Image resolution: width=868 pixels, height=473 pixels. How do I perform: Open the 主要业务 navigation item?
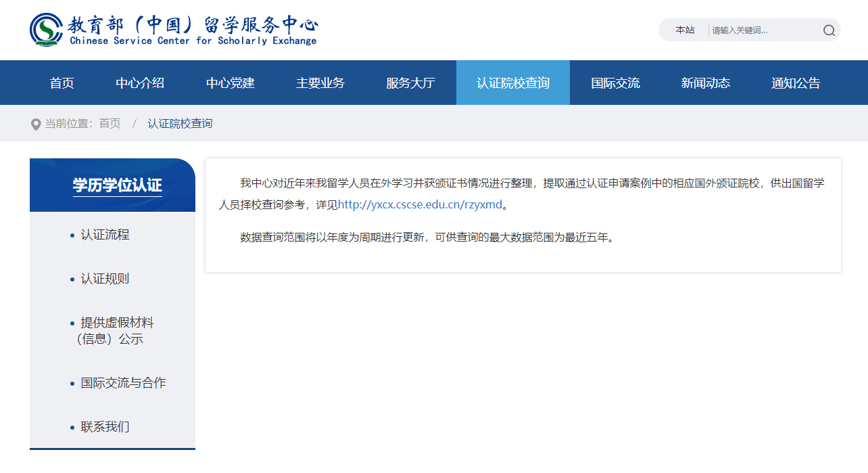coord(320,83)
